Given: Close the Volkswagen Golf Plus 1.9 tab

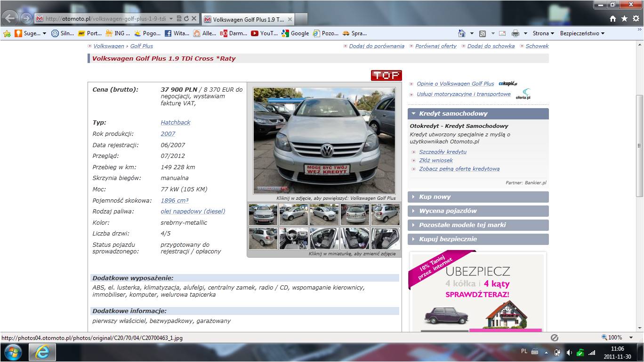Looking at the screenshot, I should (290, 19).
